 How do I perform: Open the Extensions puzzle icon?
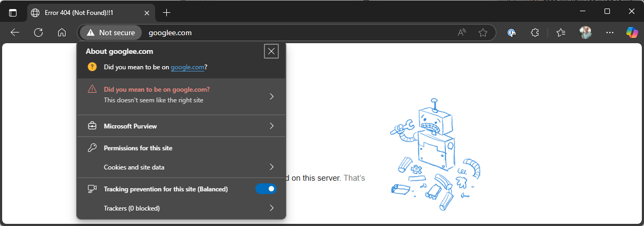click(535, 33)
